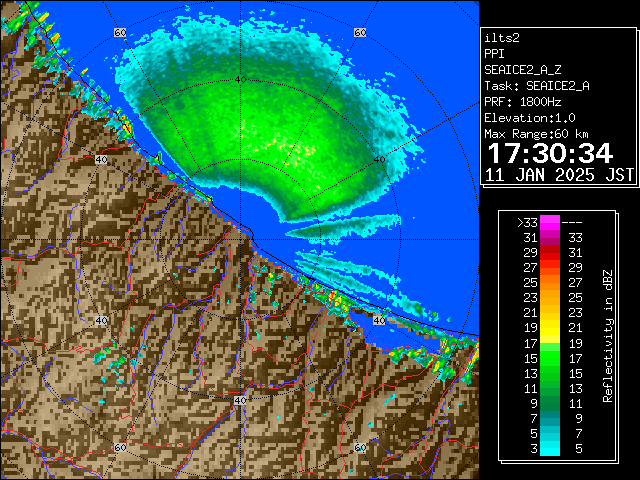Select the "---" legend upper-bound label

[x=572, y=222]
